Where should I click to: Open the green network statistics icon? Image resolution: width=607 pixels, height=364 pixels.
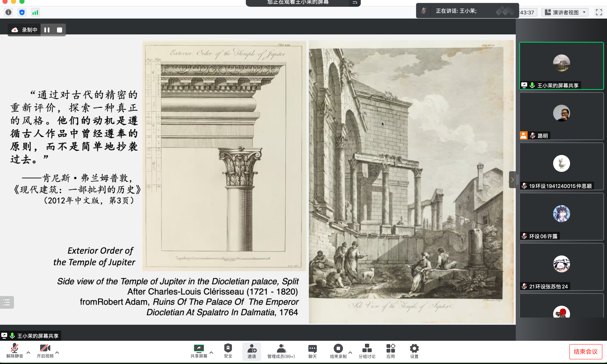tap(35, 12)
